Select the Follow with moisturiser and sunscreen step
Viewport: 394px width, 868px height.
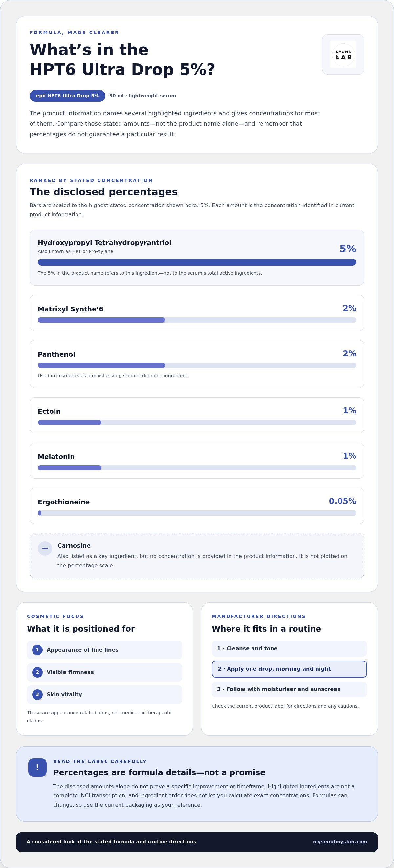(289, 689)
